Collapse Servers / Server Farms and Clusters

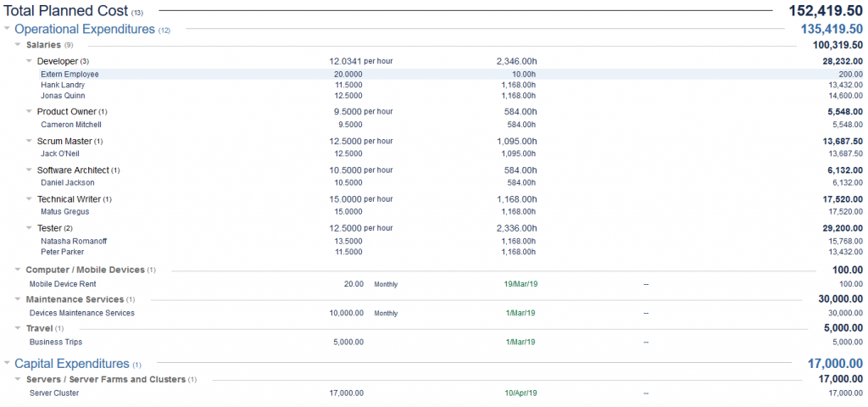(18, 379)
